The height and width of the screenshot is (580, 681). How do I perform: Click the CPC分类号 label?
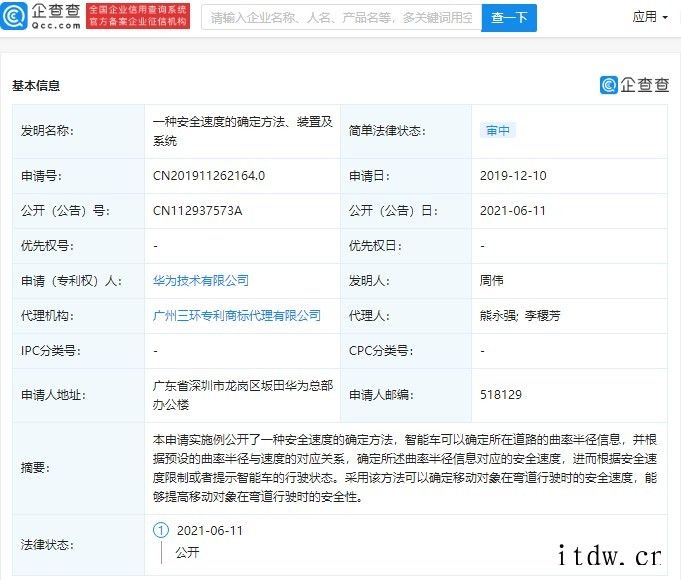[x=381, y=351]
